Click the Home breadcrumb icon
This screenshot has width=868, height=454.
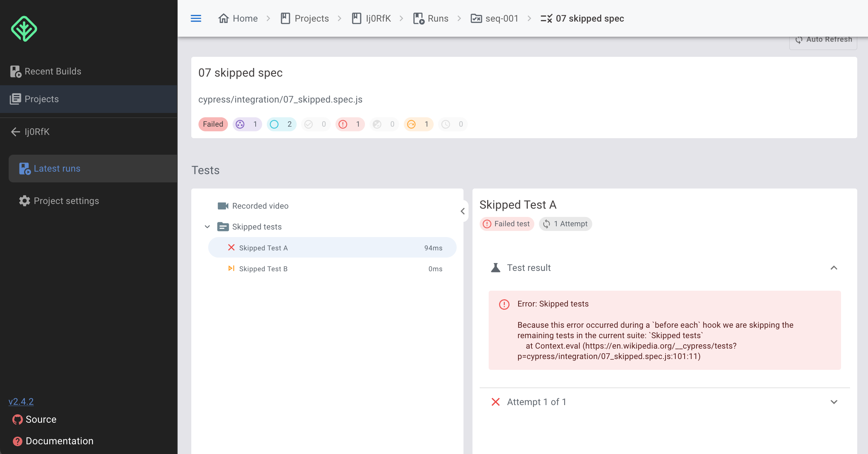[223, 18]
